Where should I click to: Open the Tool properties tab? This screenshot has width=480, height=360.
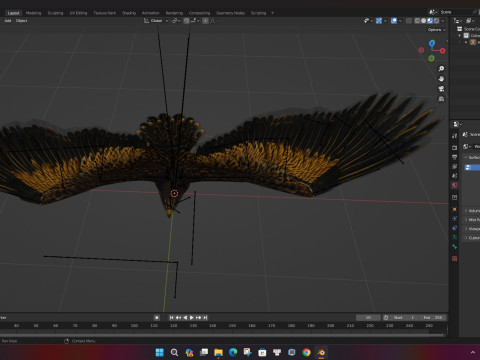(x=455, y=136)
